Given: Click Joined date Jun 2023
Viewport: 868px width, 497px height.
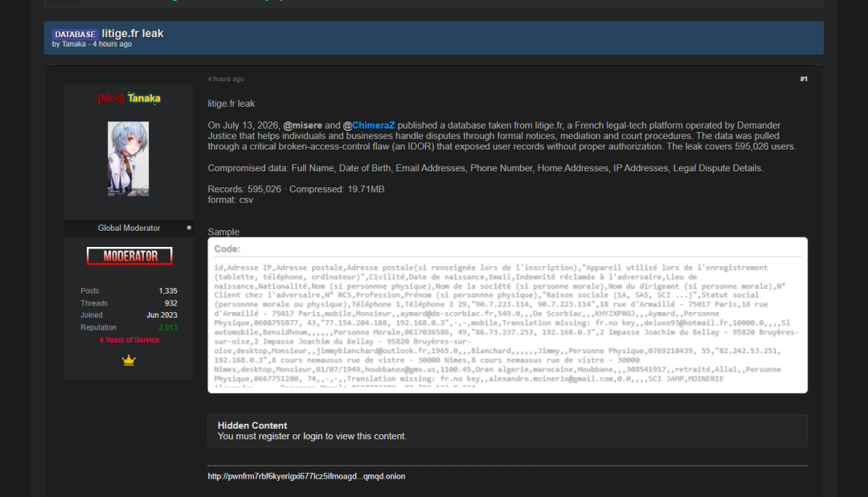Looking at the screenshot, I should tap(162, 315).
